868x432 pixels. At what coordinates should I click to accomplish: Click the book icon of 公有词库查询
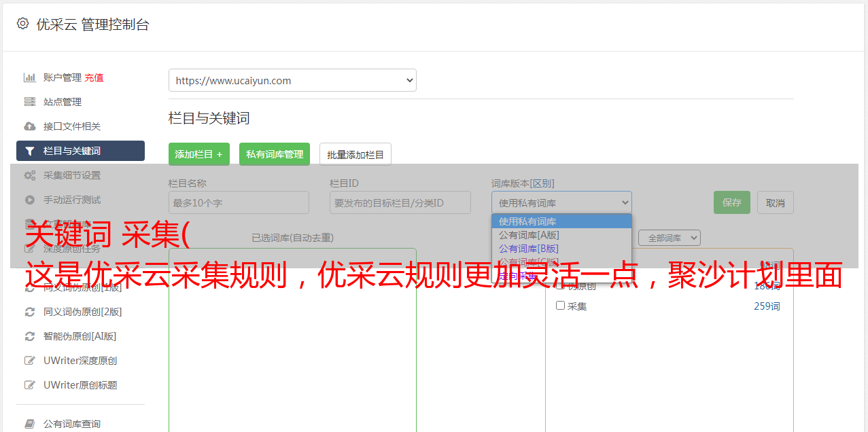[x=30, y=424]
